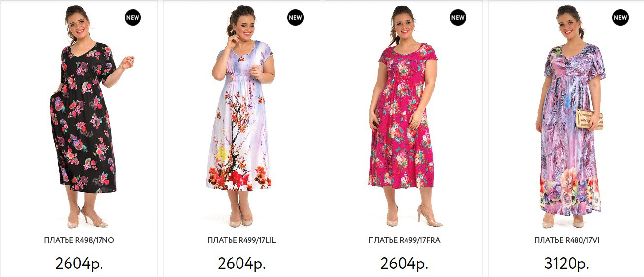Click NEW badge on R480/17VI dress

[620, 18]
